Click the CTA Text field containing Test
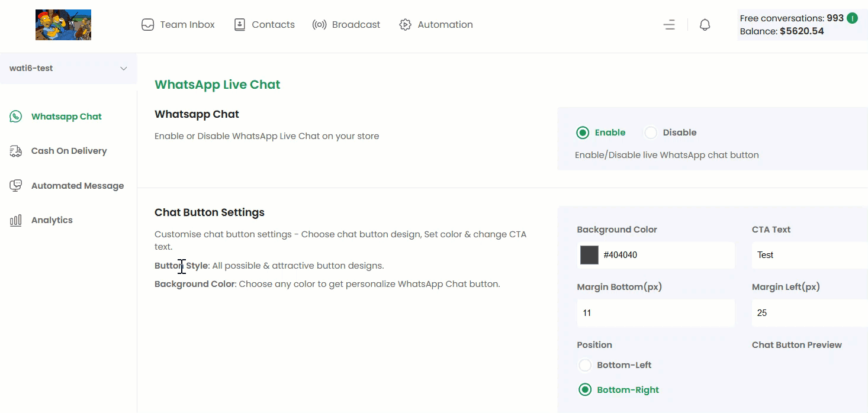Screen dimensions: 868x413 (810, 255)
